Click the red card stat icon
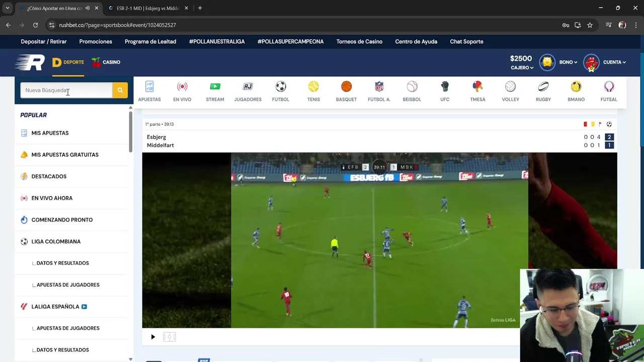The height and width of the screenshot is (362, 644). point(585,124)
